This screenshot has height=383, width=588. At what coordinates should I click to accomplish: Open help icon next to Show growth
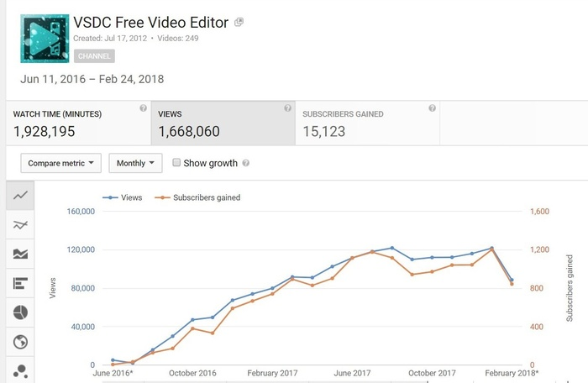pyautogui.click(x=245, y=163)
